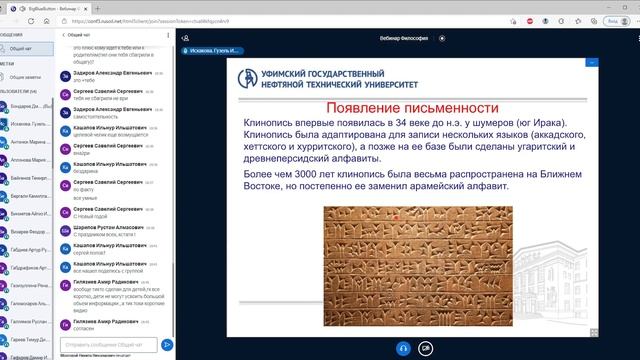
Task: Collapse the Общий чат back chevron
Action: coord(64,35)
